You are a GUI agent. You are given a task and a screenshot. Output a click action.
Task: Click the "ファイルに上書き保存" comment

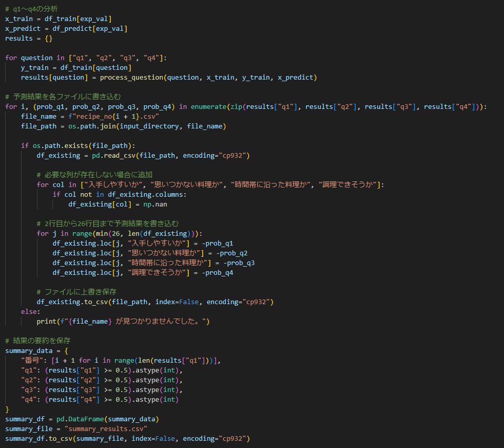[76, 292]
